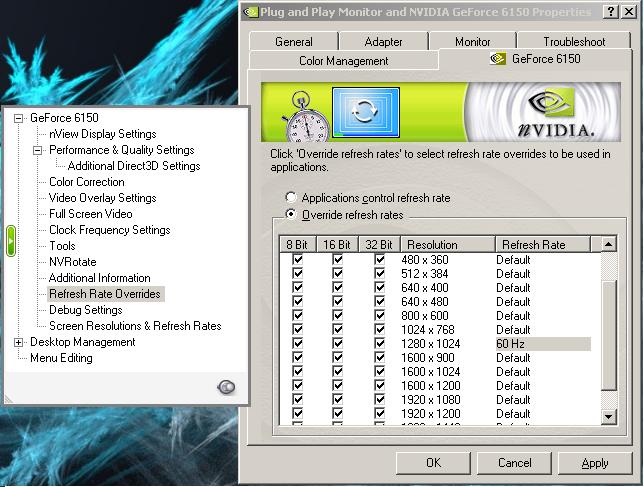Switch to the Monitor tab
The height and width of the screenshot is (487, 644).
[472, 41]
